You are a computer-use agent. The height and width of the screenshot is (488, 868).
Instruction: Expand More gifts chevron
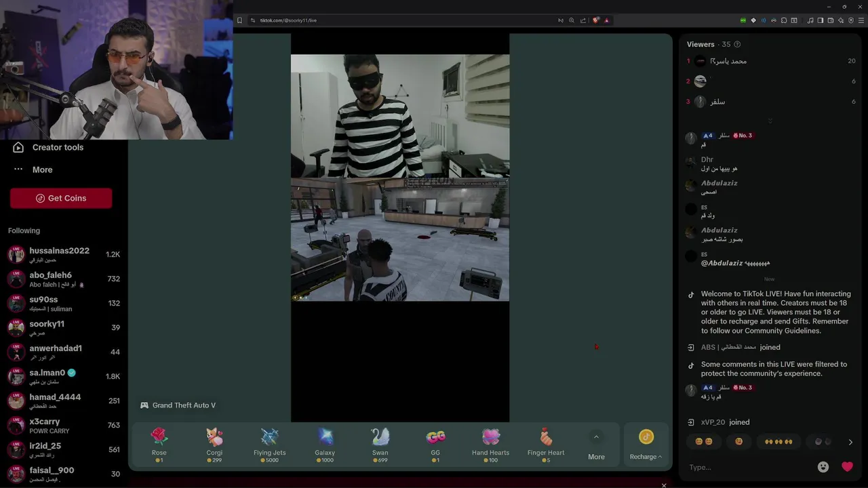(x=596, y=437)
